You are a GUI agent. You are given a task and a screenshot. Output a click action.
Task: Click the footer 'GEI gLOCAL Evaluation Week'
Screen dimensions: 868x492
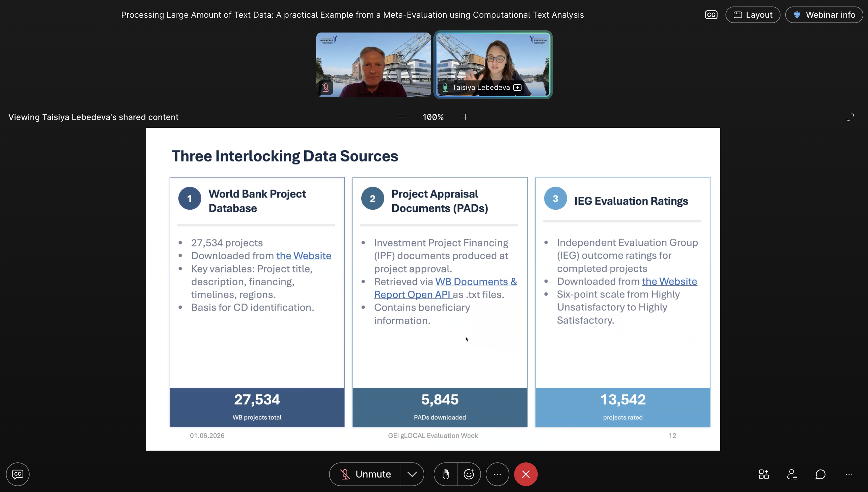click(433, 436)
